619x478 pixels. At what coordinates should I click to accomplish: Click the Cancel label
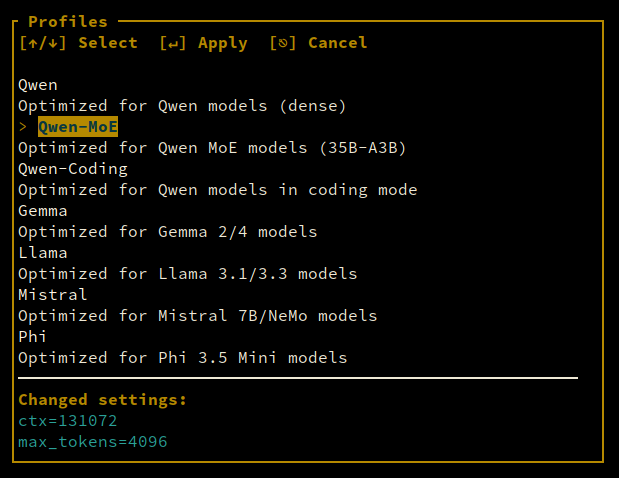tap(338, 43)
